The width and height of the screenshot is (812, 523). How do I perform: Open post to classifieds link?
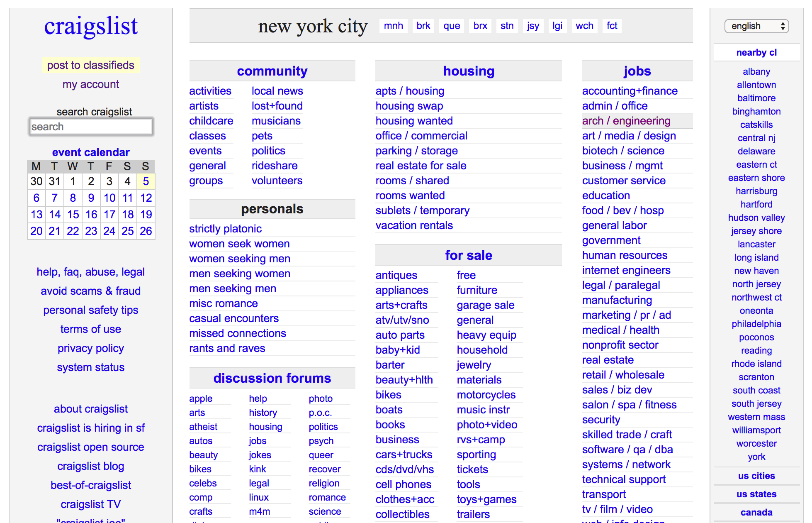90,65
